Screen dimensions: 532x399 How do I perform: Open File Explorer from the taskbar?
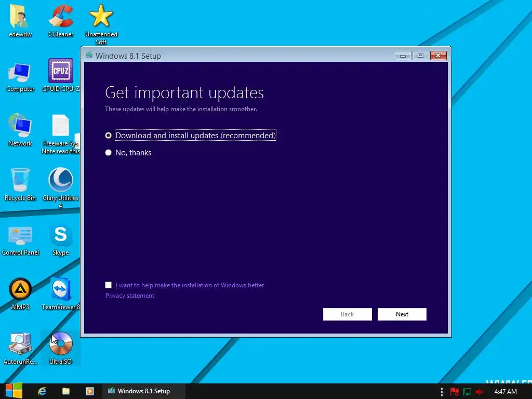click(x=66, y=391)
